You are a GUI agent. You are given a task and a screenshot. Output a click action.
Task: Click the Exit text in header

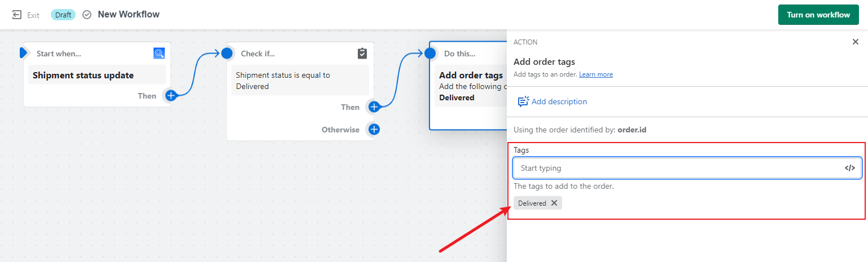[x=33, y=15]
